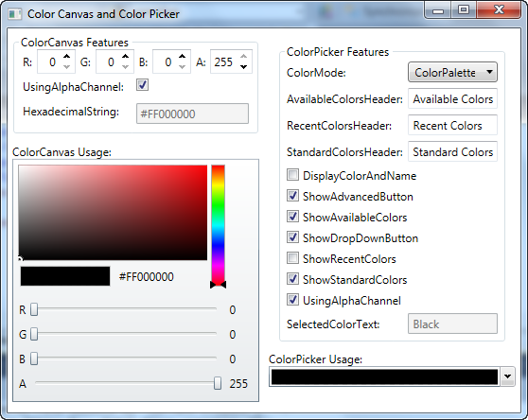The height and width of the screenshot is (420, 528).
Task: Click the hue spectrum slider arrows
Action: [x=218, y=285]
